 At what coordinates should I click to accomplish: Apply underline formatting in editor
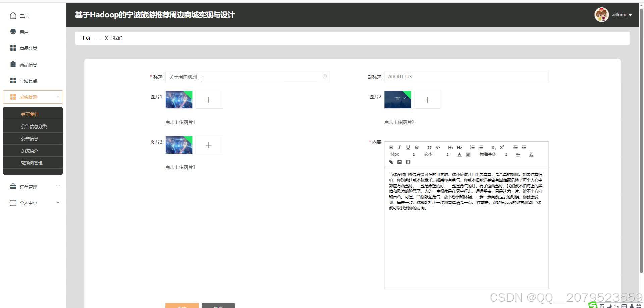[x=408, y=147]
